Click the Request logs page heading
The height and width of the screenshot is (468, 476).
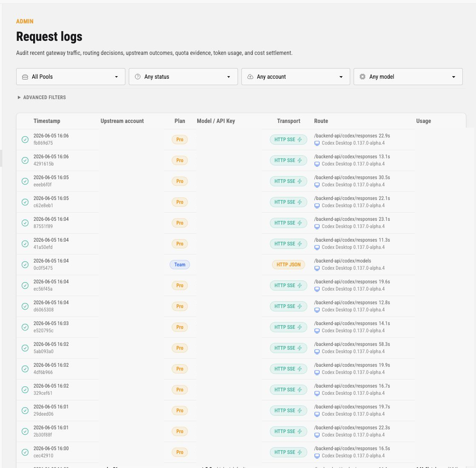[x=49, y=37]
